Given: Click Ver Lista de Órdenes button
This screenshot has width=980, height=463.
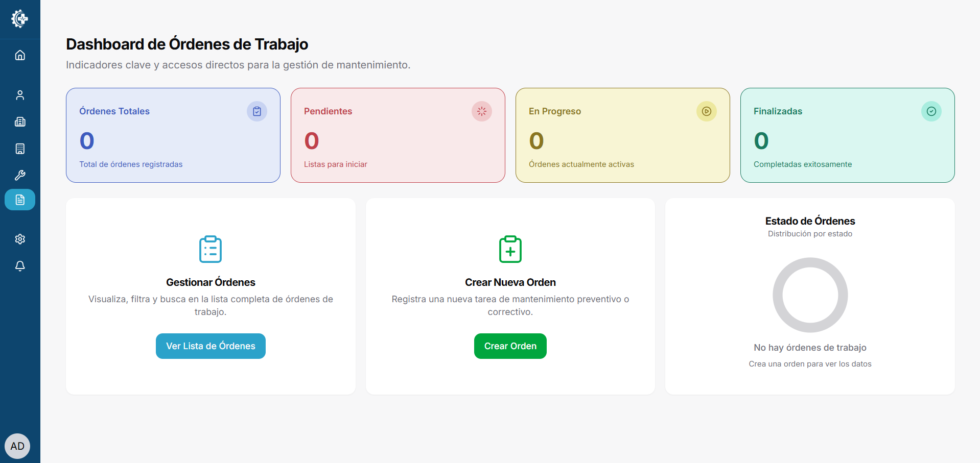Looking at the screenshot, I should (211, 346).
